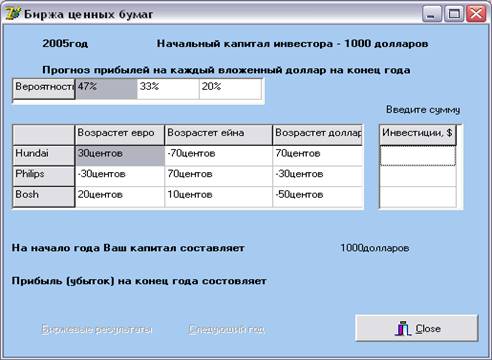Click the 'Возрастет доллар' column header
This screenshot has width=492, height=360.
click(318, 135)
